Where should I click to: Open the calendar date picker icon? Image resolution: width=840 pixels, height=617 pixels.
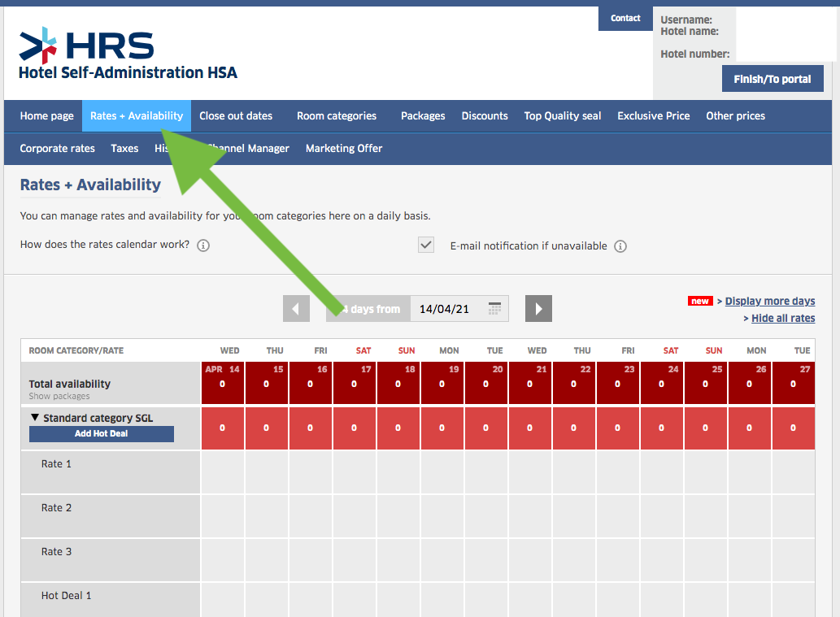click(x=494, y=309)
